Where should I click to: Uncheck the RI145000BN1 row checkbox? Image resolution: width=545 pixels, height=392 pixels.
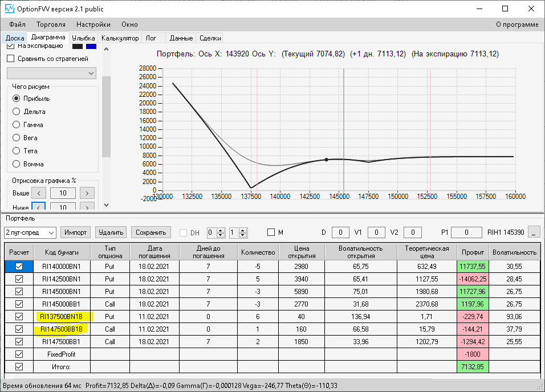coord(19,292)
